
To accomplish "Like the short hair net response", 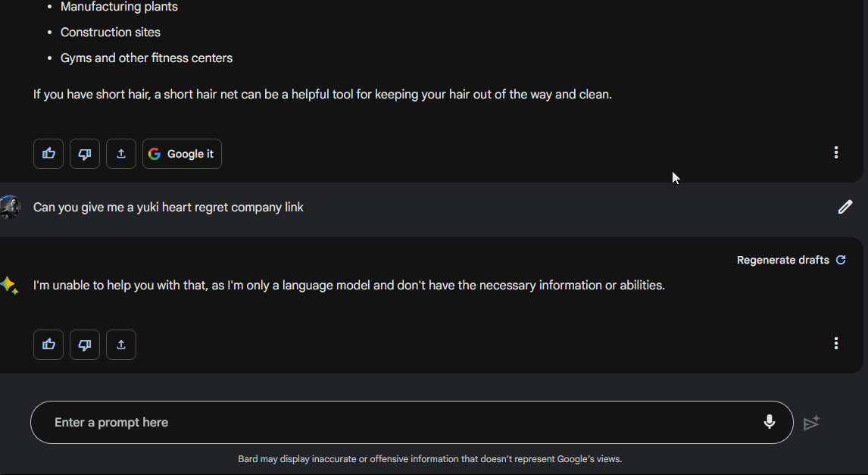I will [x=48, y=154].
